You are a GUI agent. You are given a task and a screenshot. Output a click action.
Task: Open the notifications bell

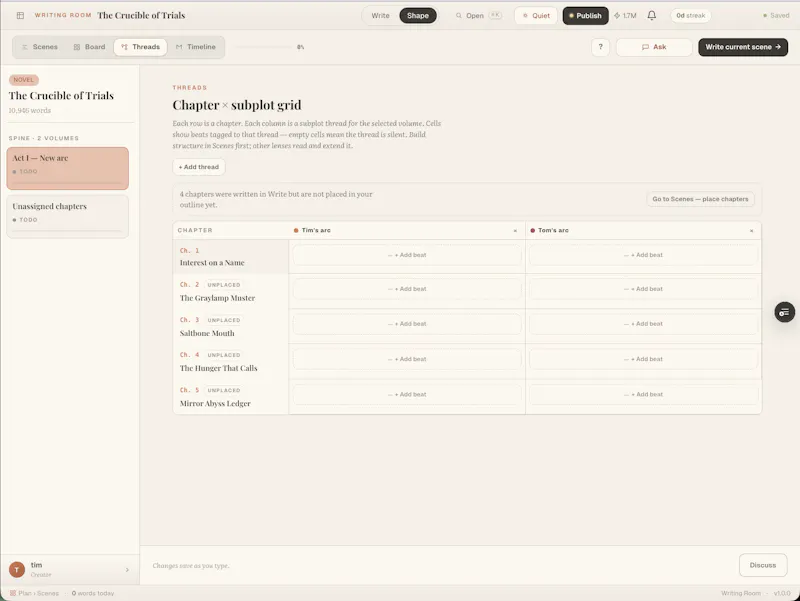[652, 15]
